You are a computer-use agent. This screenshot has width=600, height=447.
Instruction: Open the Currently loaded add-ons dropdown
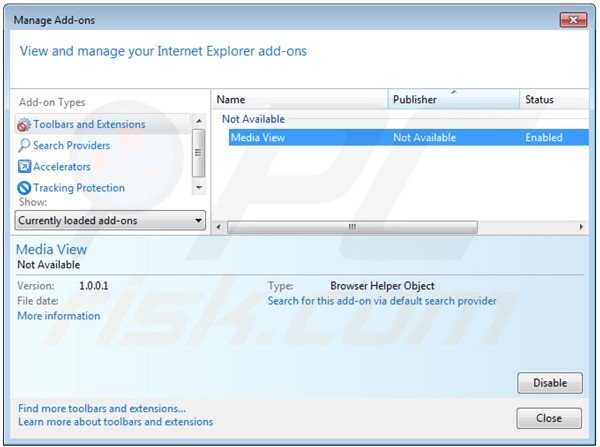coord(110,220)
